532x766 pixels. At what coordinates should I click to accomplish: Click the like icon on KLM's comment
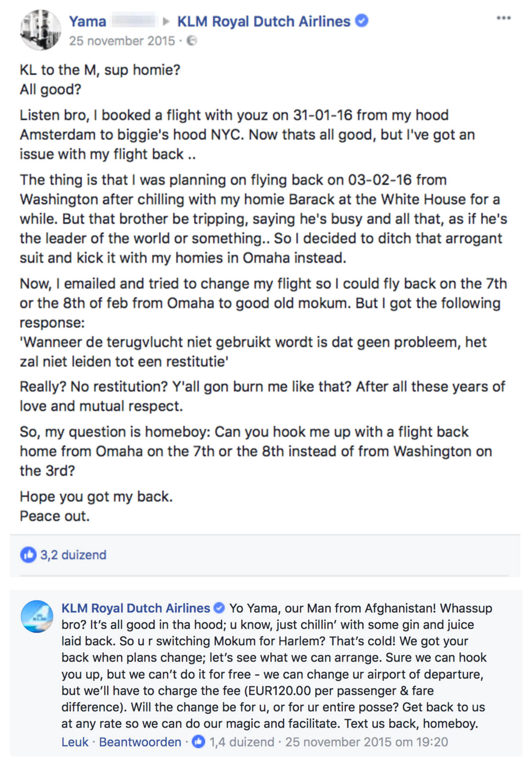(x=199, y=741)
